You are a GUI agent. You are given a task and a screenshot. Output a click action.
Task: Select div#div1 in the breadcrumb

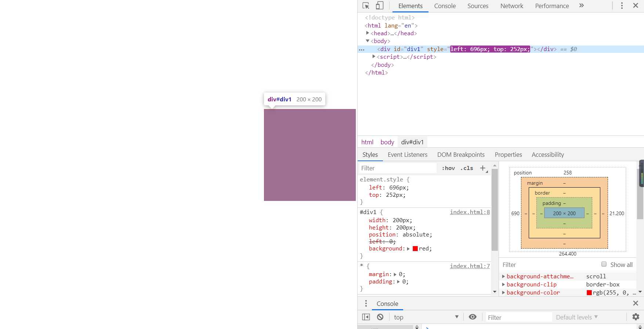(412, 142)
